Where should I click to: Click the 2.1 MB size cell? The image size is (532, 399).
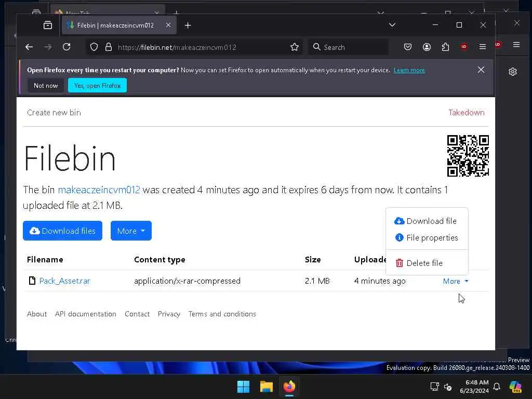(x=317, y=281)
